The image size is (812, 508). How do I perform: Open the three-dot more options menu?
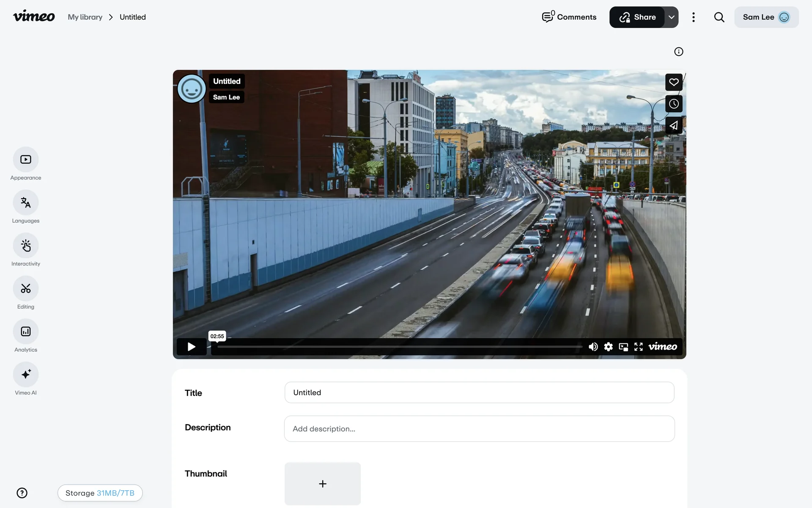coord(693,17)
